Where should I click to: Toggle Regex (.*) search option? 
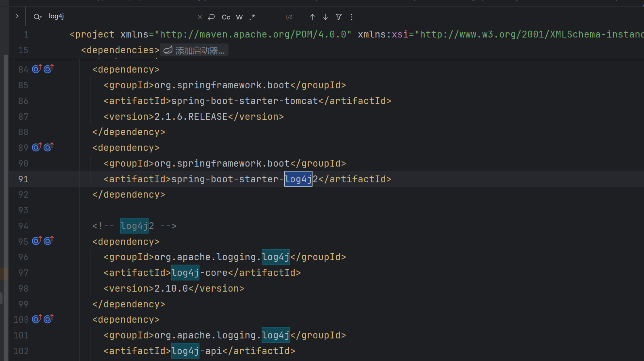(x=252, y=17)
